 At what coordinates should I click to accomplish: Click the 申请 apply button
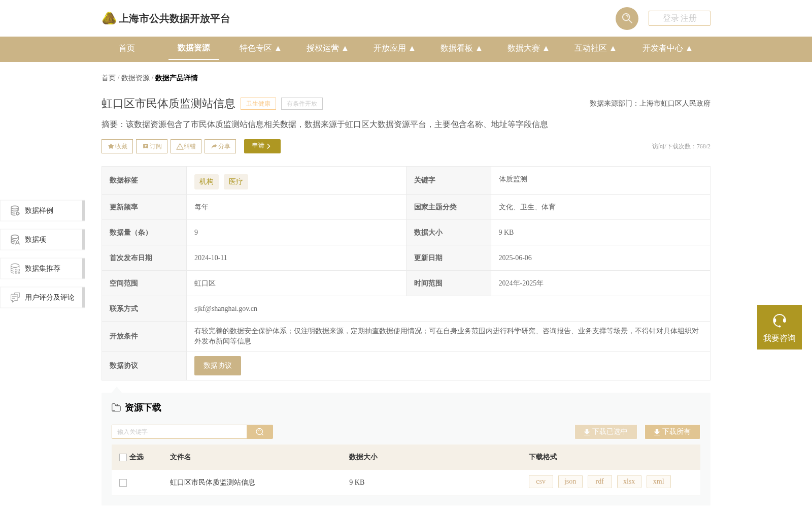[x=262, y=146]
